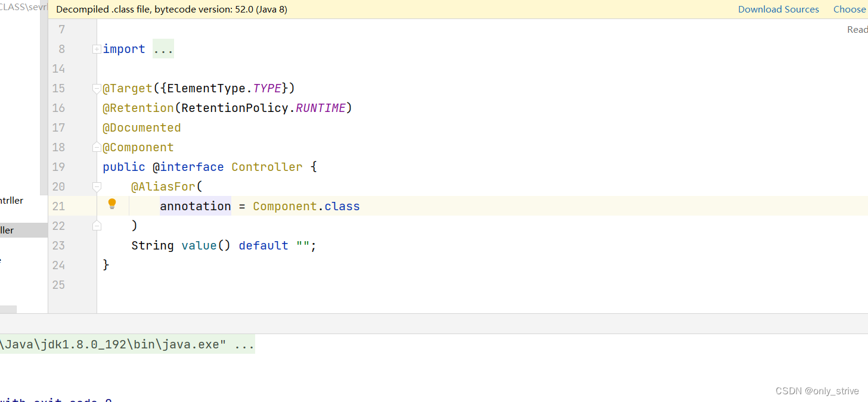Image resolution: width=868 pixels, height=402 pixels.
Task: Click line number 23 in the gutter
Action: coord(58,245)
